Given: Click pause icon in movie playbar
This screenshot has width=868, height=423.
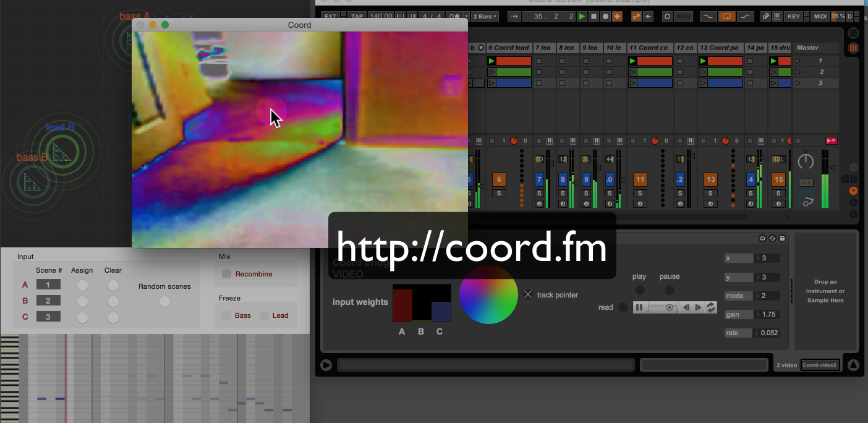Looking at the screenshot, I should [x=639, y=307].
